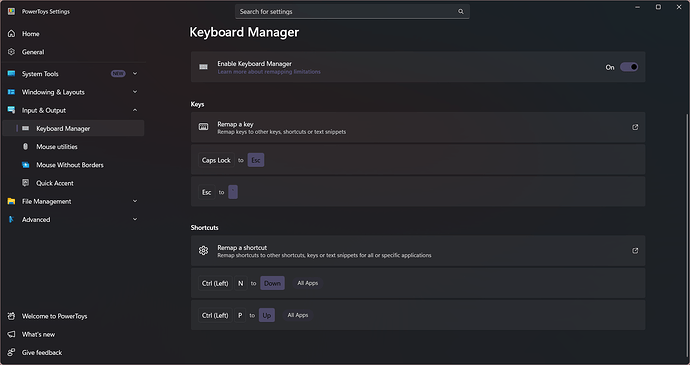Viewport: 690px width, 365px height.
Task: Open Learn more about remapping limitations link
Action: pyautogui.click(x=269, y=72)
